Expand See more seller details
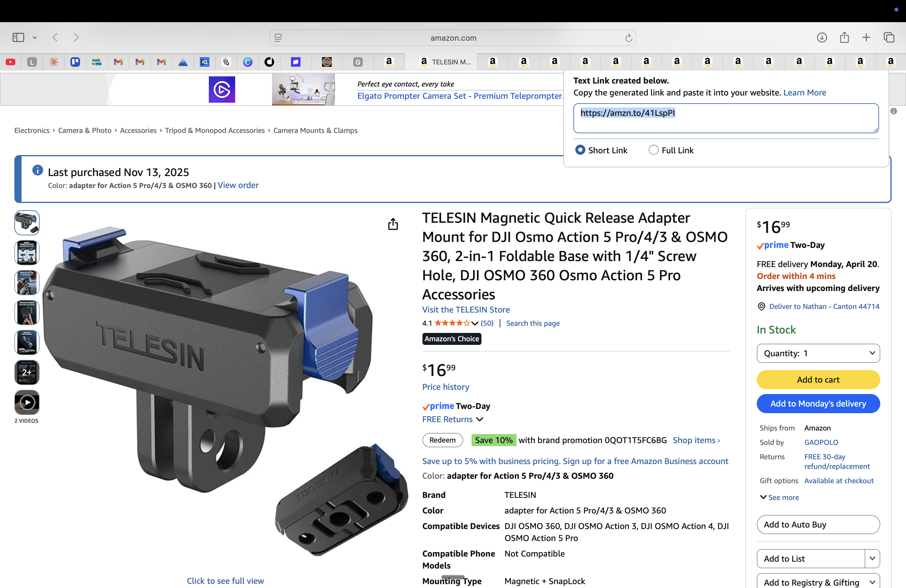906x588 pixels. point(779,498)
